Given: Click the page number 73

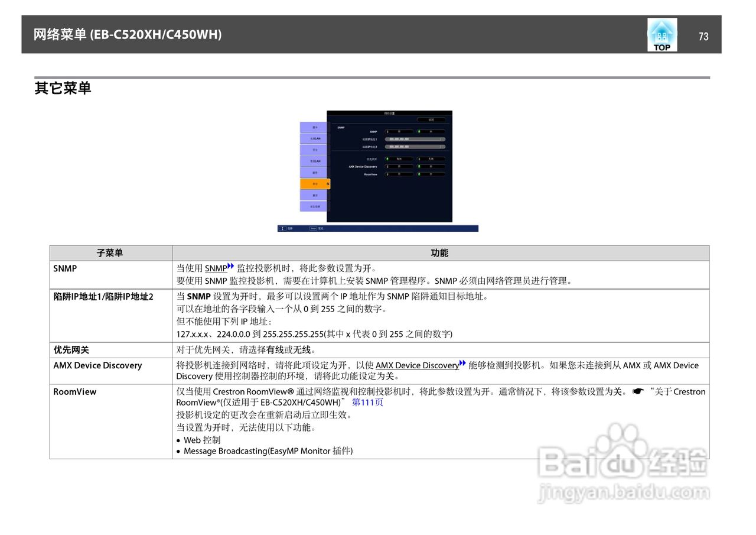Looking at the screenshot, I should (x=703, y=36).
